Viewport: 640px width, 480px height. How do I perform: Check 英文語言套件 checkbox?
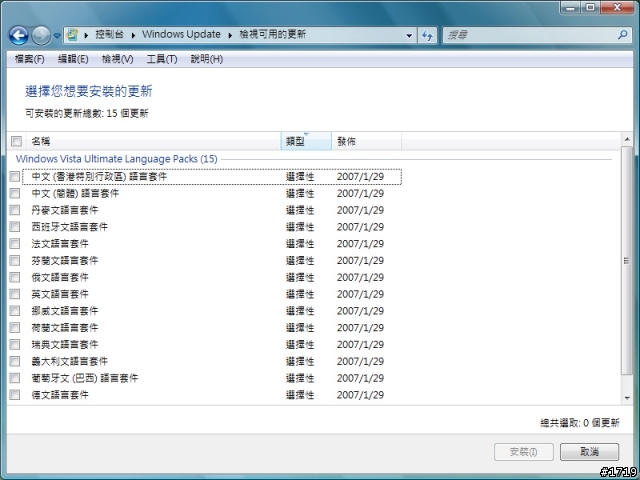tap(15, 294)
